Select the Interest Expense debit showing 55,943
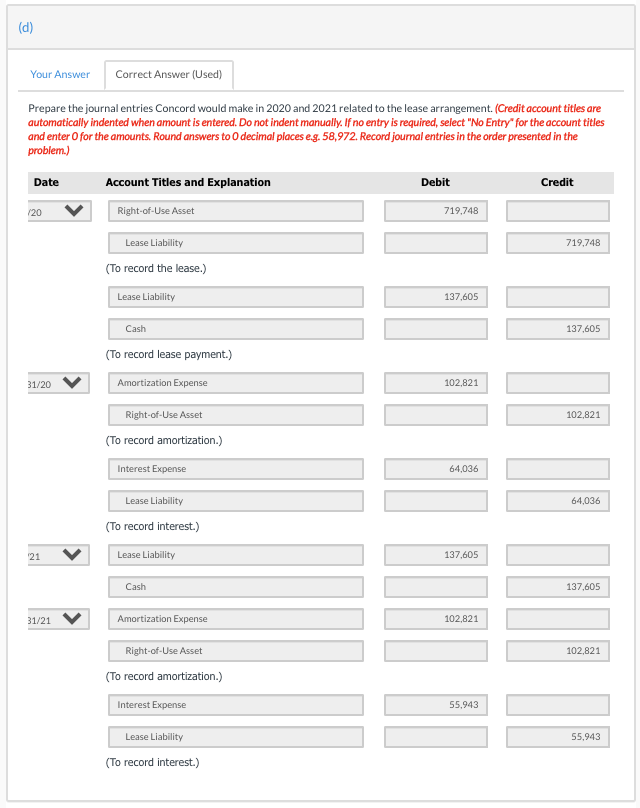Screen dimensions: 640x808 point(435,704)
